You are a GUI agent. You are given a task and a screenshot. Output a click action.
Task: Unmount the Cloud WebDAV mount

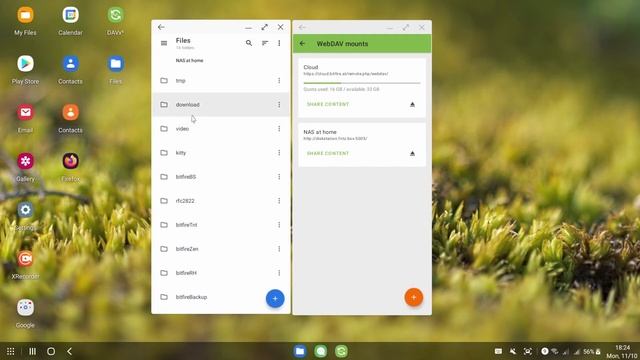(412, 104)
